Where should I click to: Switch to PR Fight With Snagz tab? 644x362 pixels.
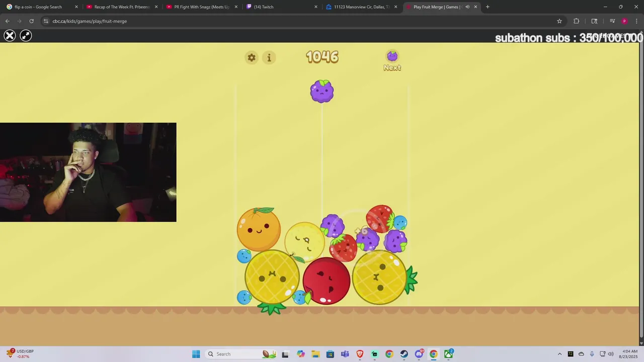tap(202, 7)
